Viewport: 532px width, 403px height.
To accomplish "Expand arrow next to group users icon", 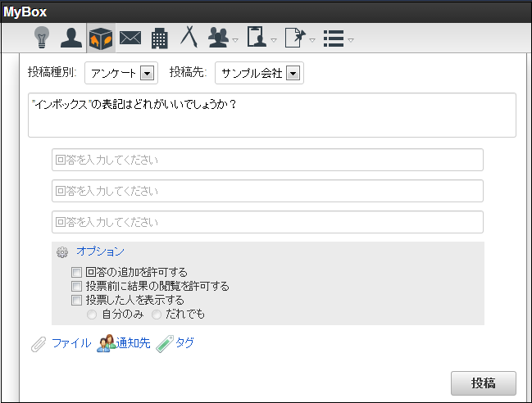I will coord(235,40).
